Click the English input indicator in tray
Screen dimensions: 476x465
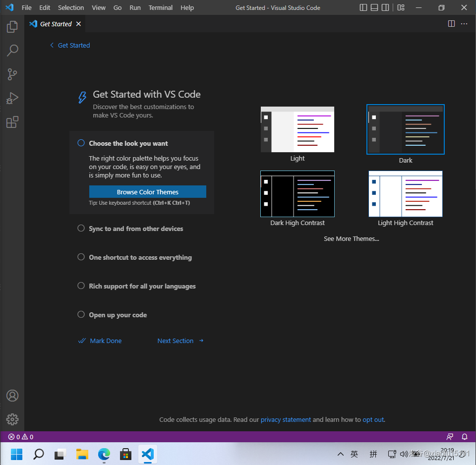pyautogui.click(x=354, y=454)
